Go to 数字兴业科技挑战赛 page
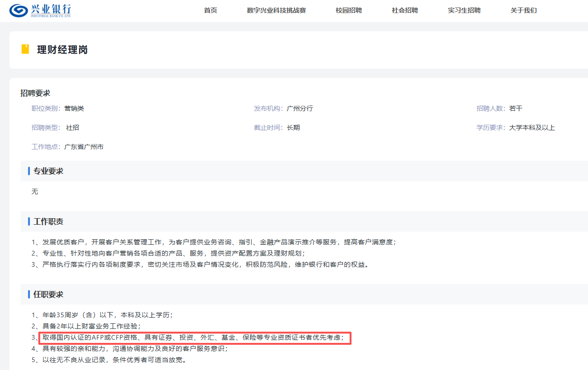 276,10
